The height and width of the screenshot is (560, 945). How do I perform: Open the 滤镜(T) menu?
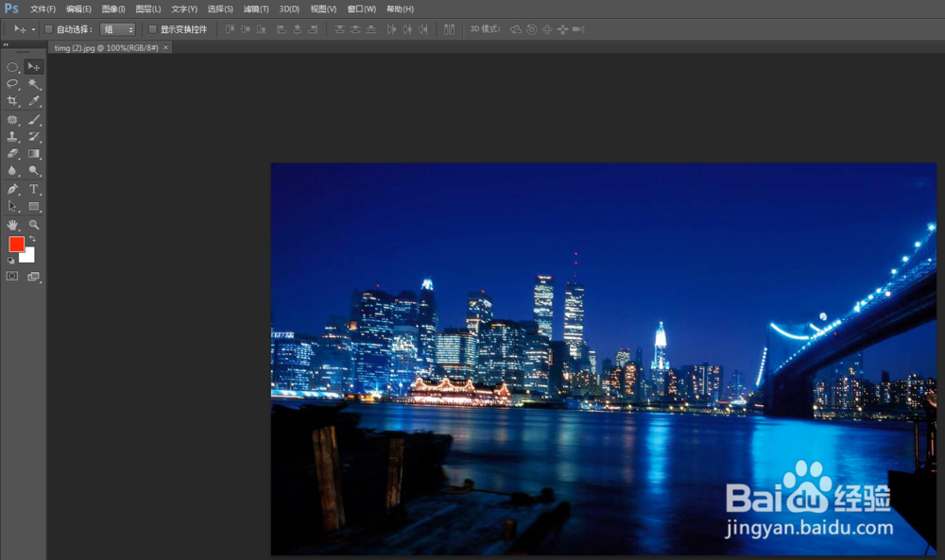coord(256,9)
